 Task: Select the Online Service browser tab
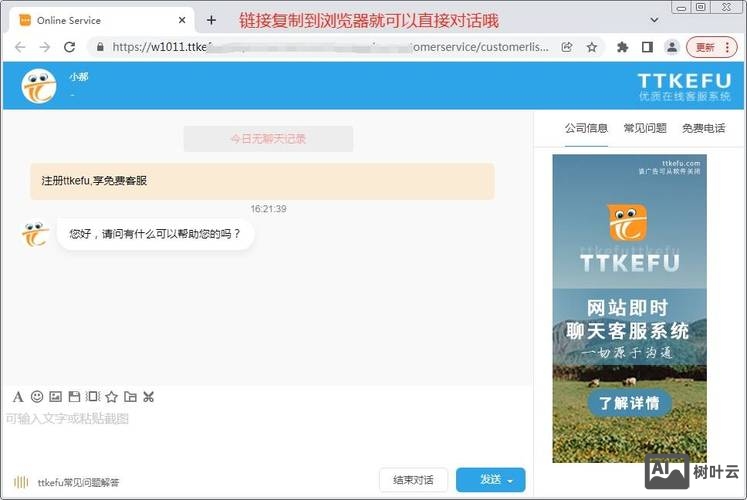click(102, 20)
